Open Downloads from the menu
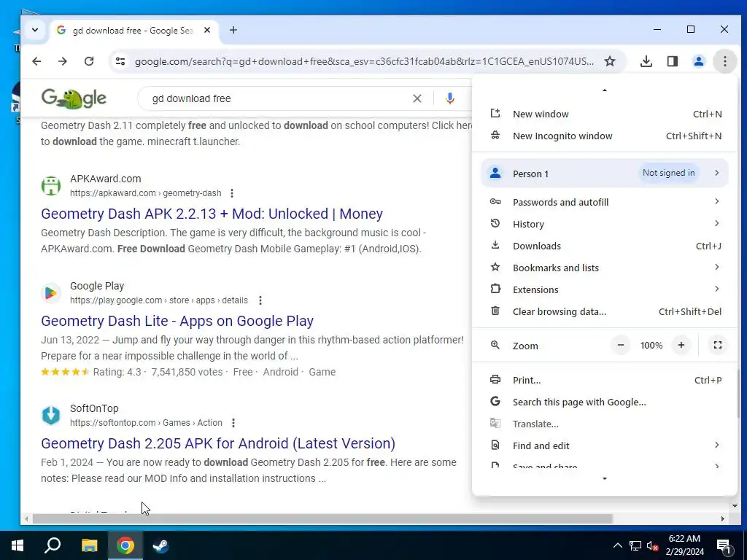The image size is (747, 560). pyautogui.click(x=605, y=246)
